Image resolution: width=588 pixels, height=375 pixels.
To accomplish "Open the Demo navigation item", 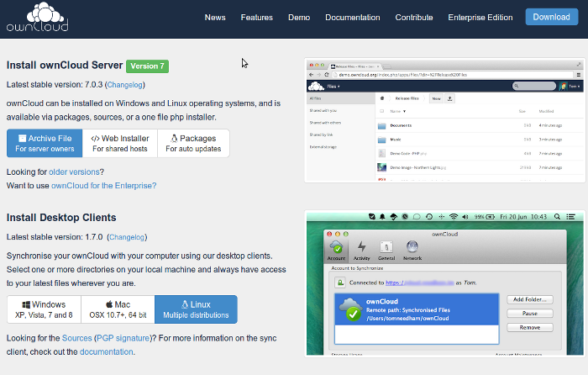I will pos(299,18).
